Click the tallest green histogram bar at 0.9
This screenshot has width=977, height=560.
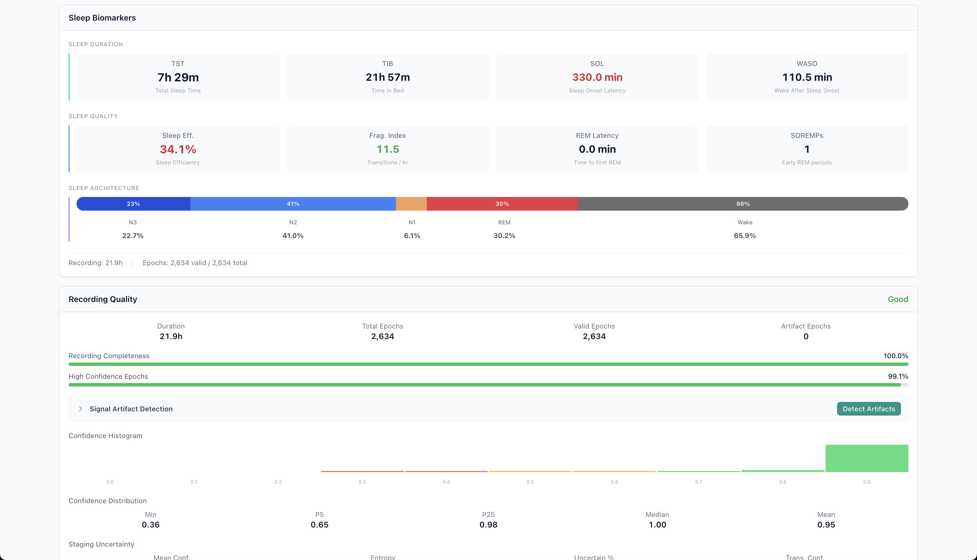pyautogui.click(x=866, y=458)
